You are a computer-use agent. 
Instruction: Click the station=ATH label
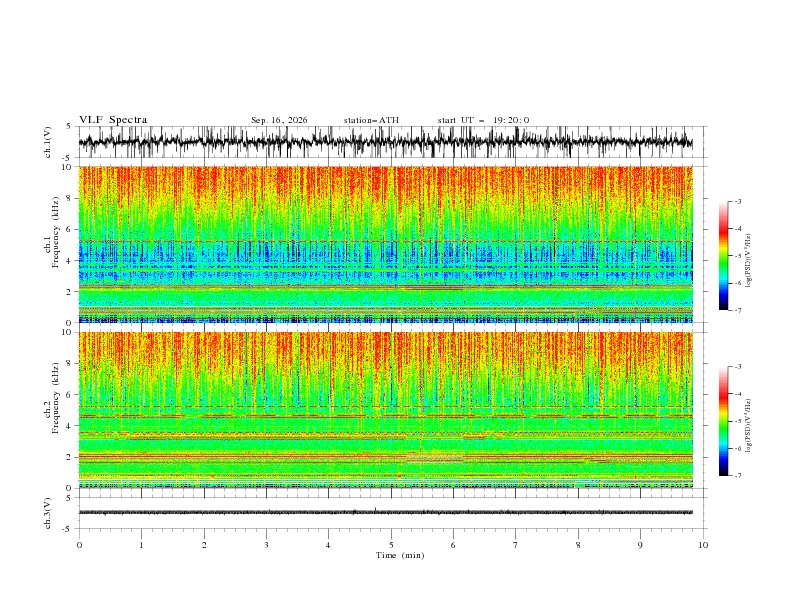click(x=371, y=120)
